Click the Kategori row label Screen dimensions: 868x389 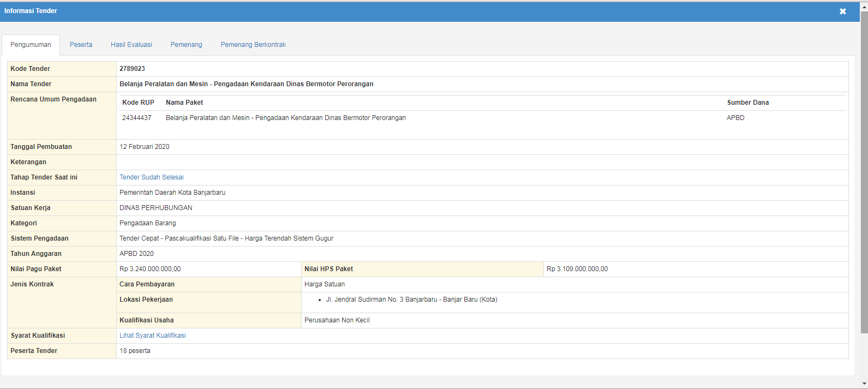point(23,223)
